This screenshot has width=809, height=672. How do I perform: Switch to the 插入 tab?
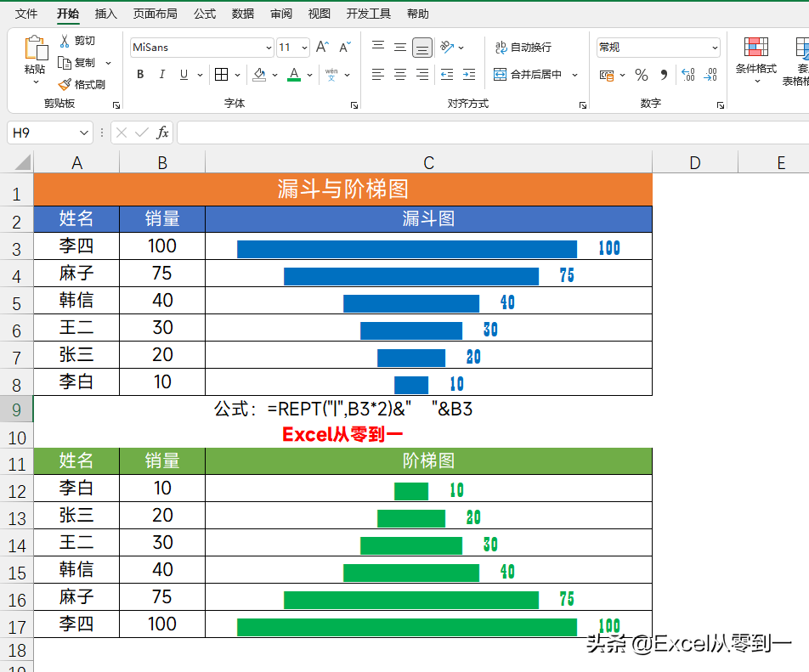pos(105,14)
